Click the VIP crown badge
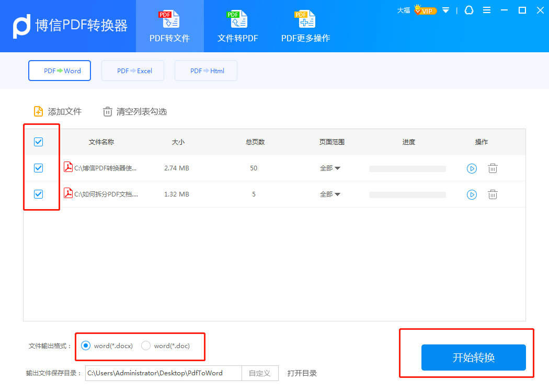 coord(425,10)
